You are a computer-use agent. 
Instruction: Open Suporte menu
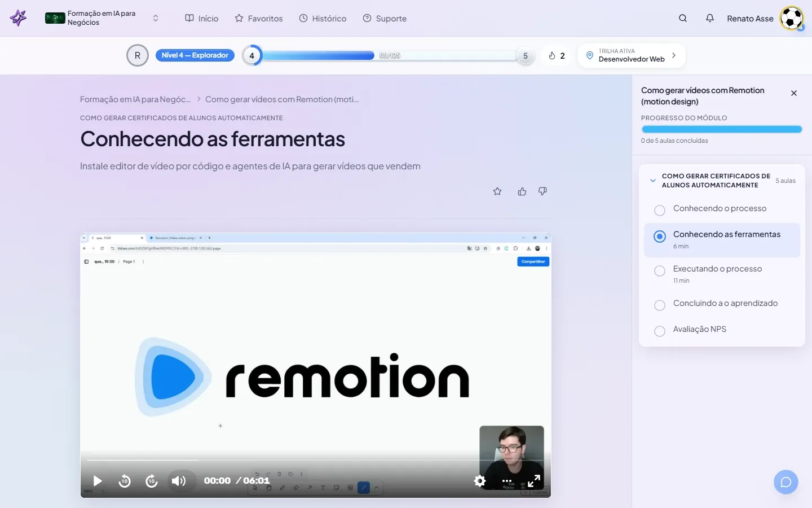coord(385,18)
